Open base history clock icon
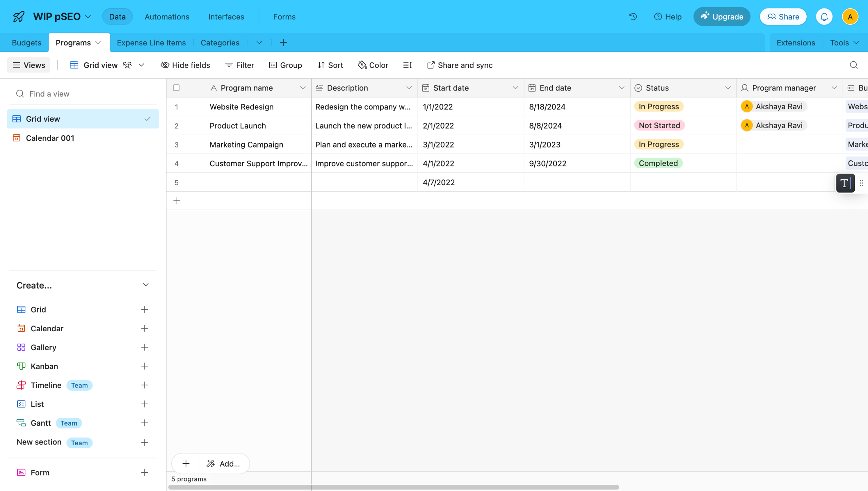Viewport: 868px width, 491px height. (x=633, y=17)
